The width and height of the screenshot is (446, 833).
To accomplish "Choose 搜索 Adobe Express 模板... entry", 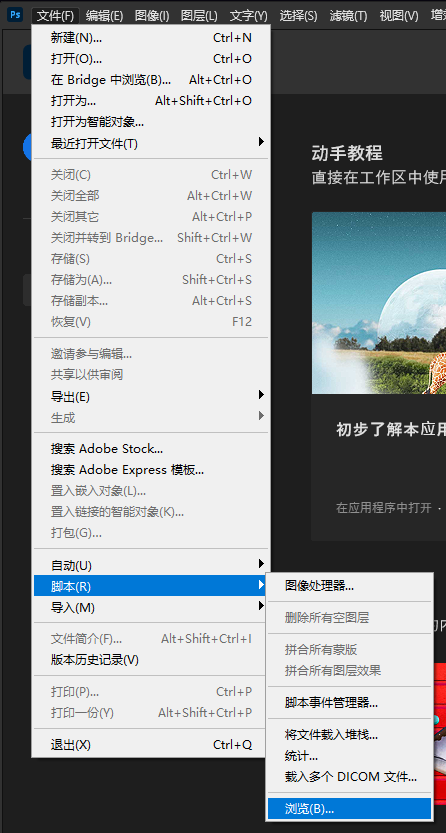I will (151, 470).
